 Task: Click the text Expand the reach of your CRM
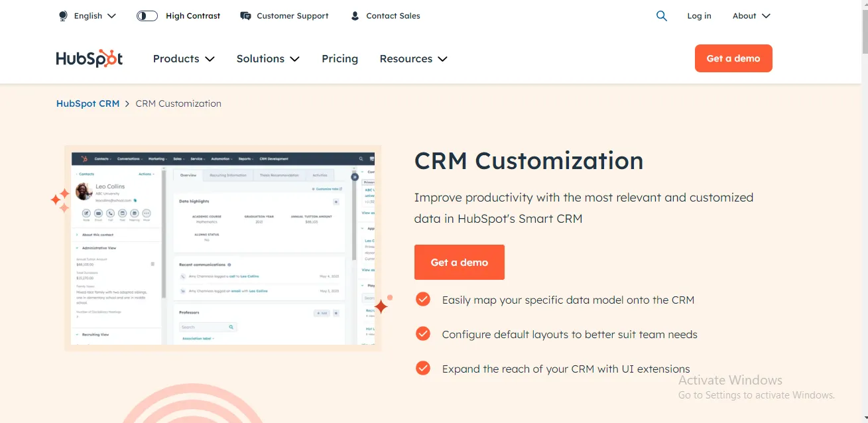tap(566, 369)
